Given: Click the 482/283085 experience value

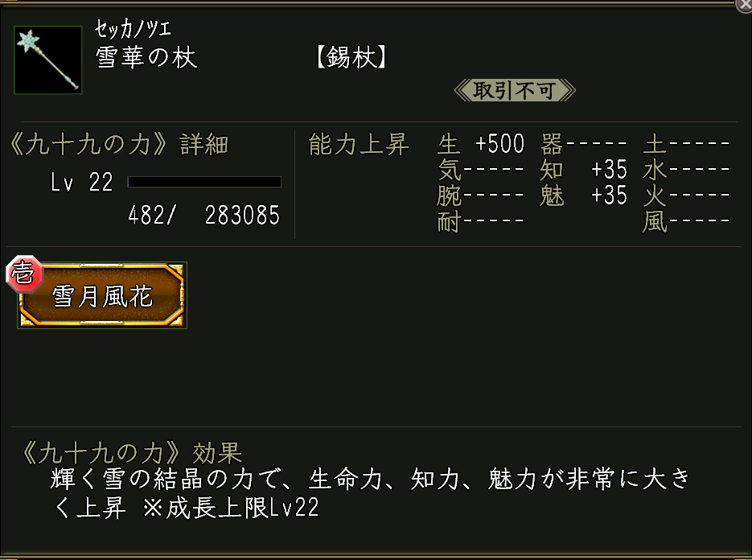Looking at the screenshot, I should [x=203, y=216].
